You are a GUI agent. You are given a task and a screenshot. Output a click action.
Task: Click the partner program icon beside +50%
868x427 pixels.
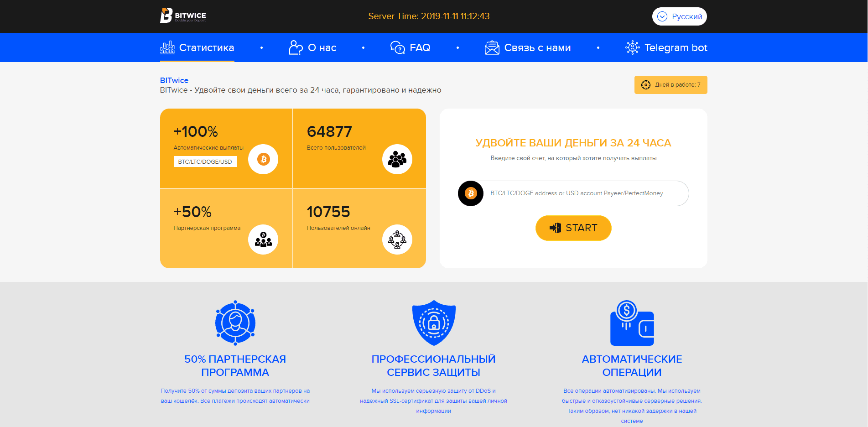[263, 240]
